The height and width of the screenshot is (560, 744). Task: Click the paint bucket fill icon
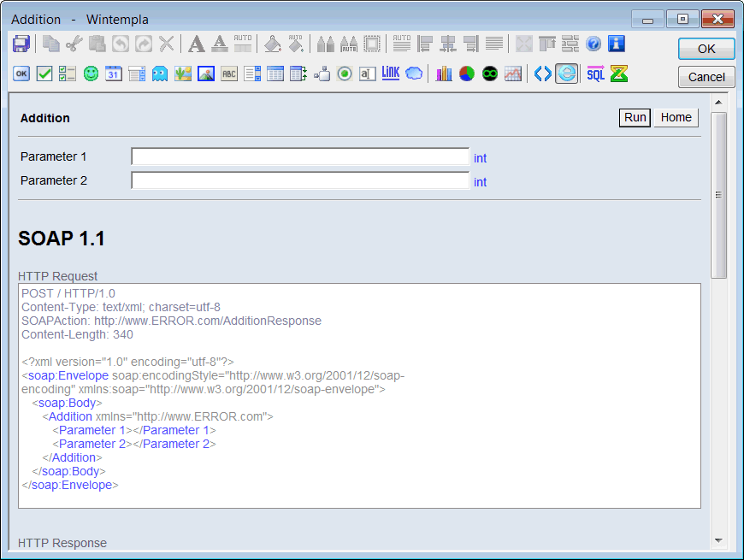pos(272,44)
